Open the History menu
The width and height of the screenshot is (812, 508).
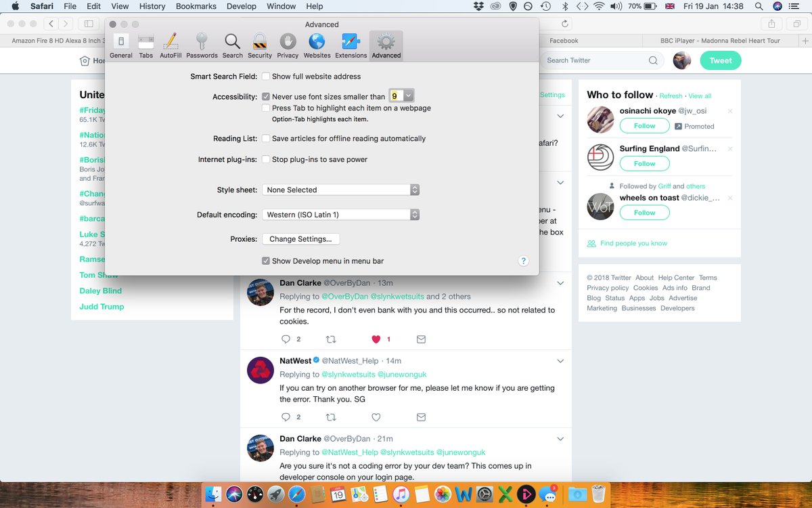tap(152, 6)
